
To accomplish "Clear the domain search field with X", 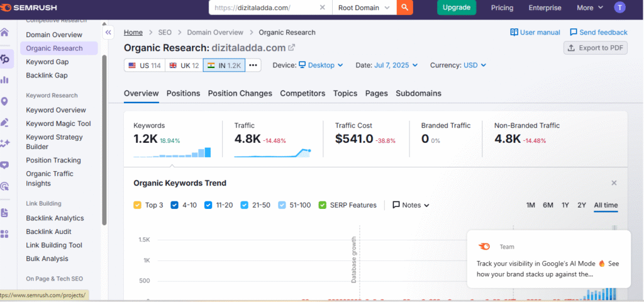I will (x=323, y=8).
